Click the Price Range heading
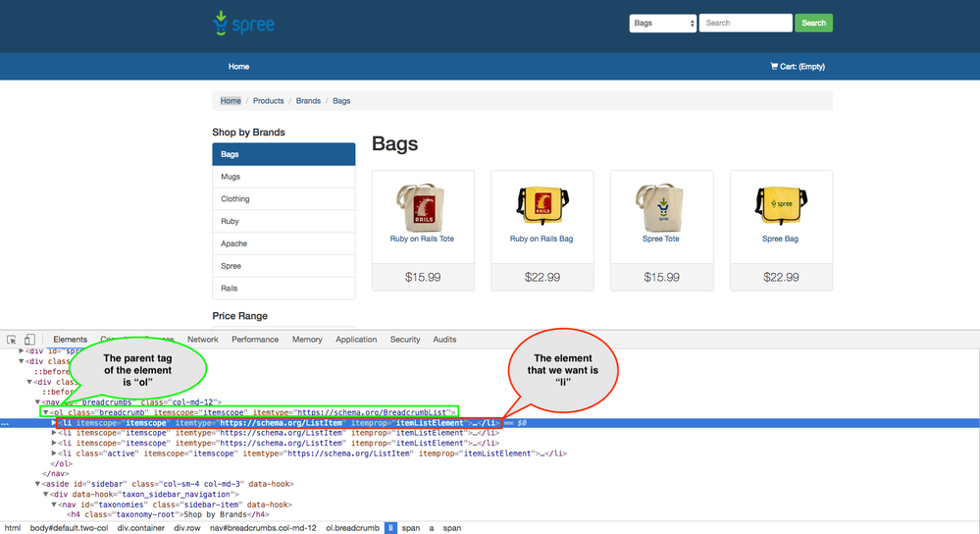Viewport: 980px width, 534px height. click(x=240, y=316)
